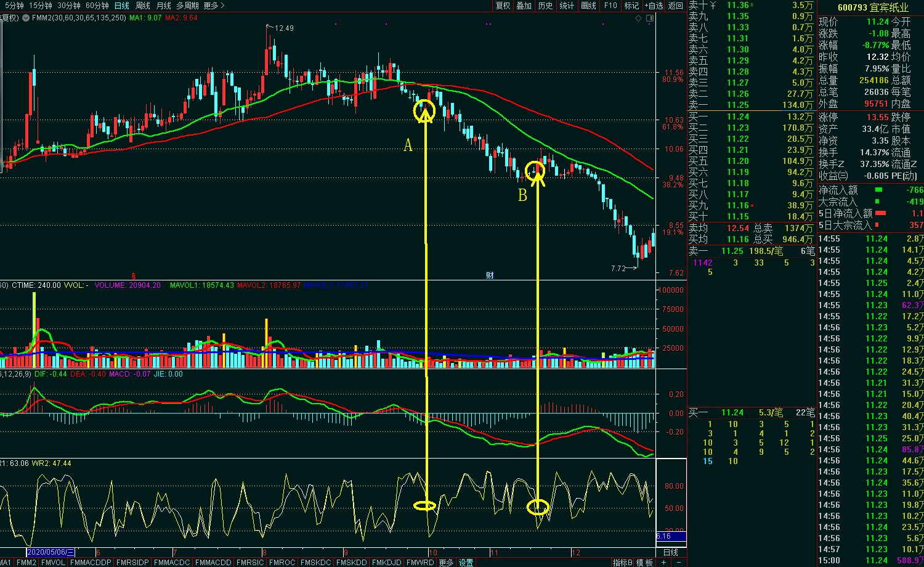Click the minus zoom-out button at bottom right
This screenshot has height=567, width=924.
pos(678,563)
